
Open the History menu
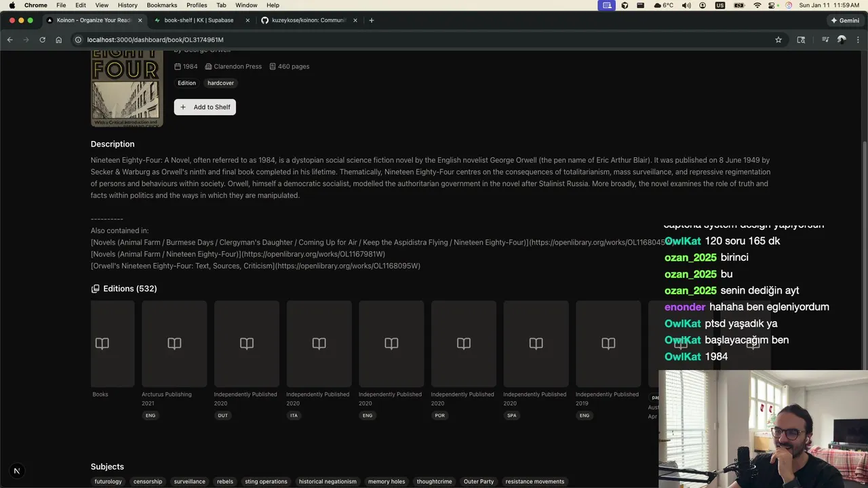pyautogui.click(x=127, y=5)
